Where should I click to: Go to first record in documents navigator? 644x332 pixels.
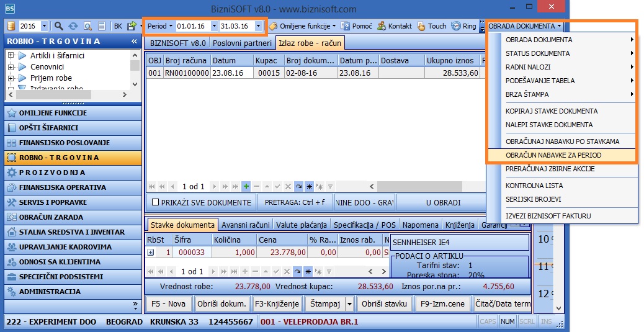pyautogui.click(x=152, y=187)
